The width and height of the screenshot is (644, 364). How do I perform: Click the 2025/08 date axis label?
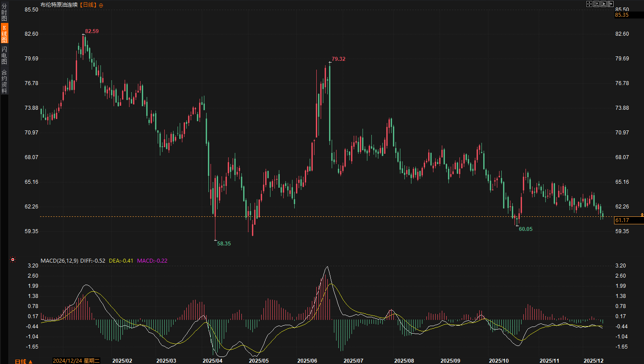(x=404, y=361)
